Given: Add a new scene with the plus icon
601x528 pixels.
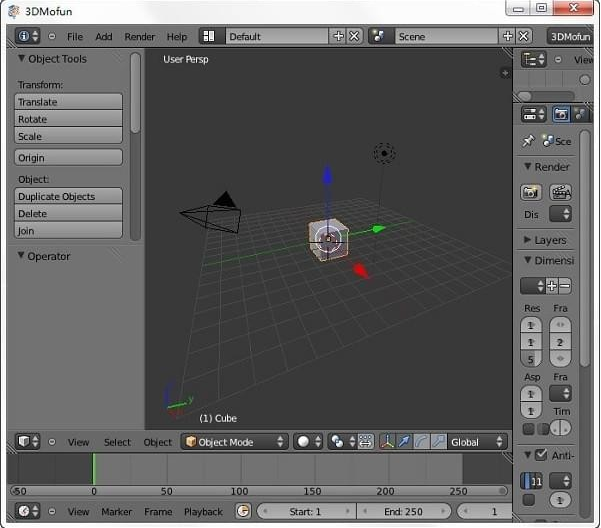Looking at the screenshot, I should coord(507,36).
